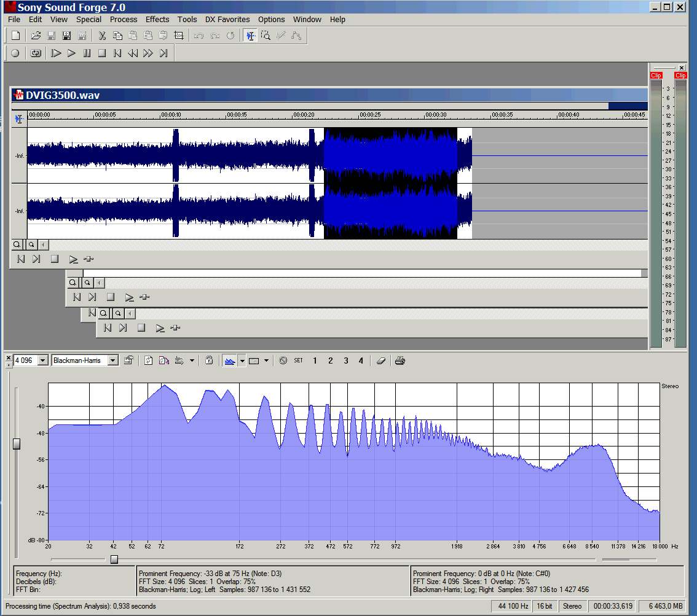Click Play Normal in the DVIG3500.wav playbar
Image resolution: width=697 pixels, height=616 pixels.
point(73,259)
